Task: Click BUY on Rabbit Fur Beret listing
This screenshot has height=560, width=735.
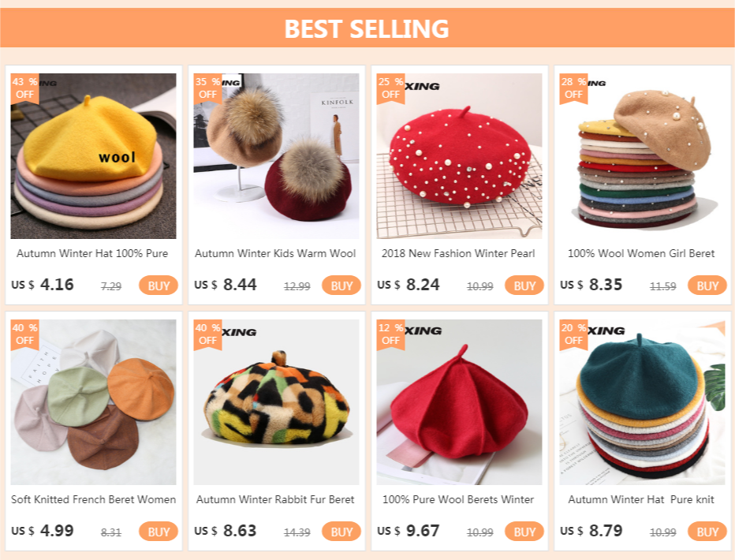Action: point(341,532)
